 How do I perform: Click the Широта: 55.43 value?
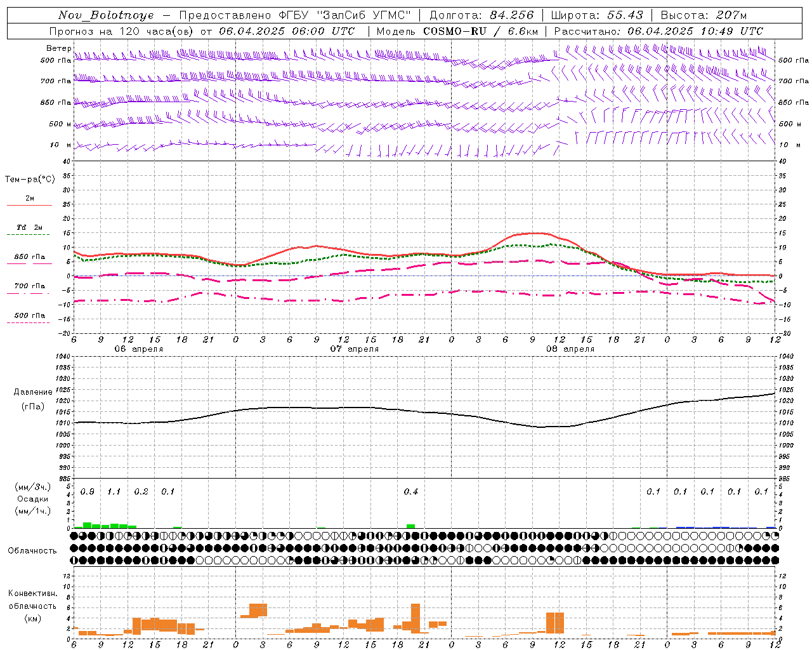597,15
